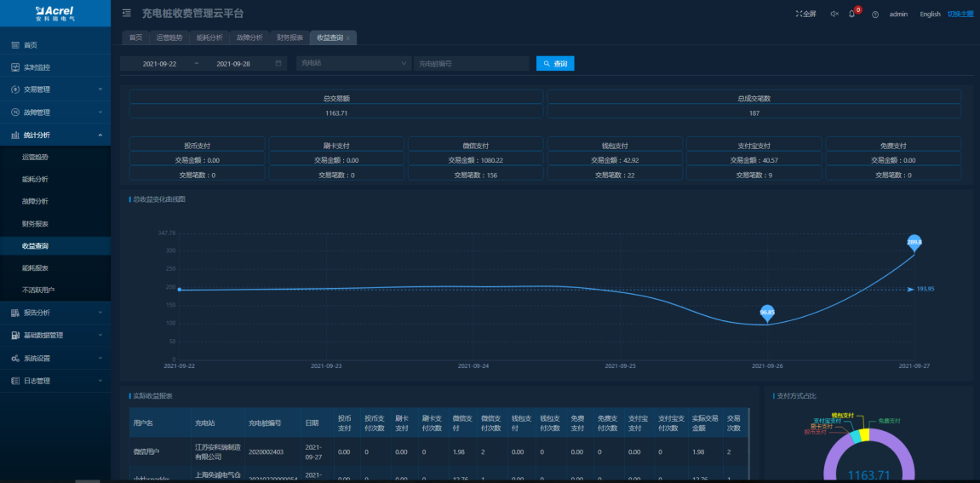Click the 查询 search button
Viewport: 980px width, 483px height.
pyautogui.click(x=555, y=64)
